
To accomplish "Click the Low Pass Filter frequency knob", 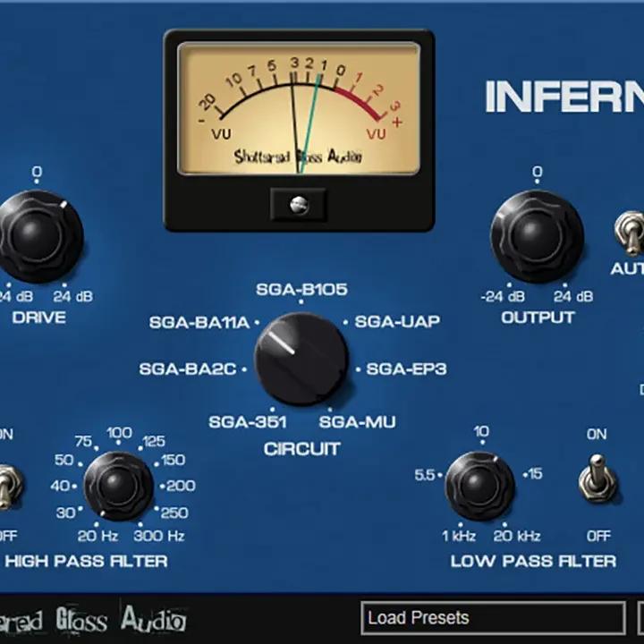I will pyautogui.click(x=479, y=486).
